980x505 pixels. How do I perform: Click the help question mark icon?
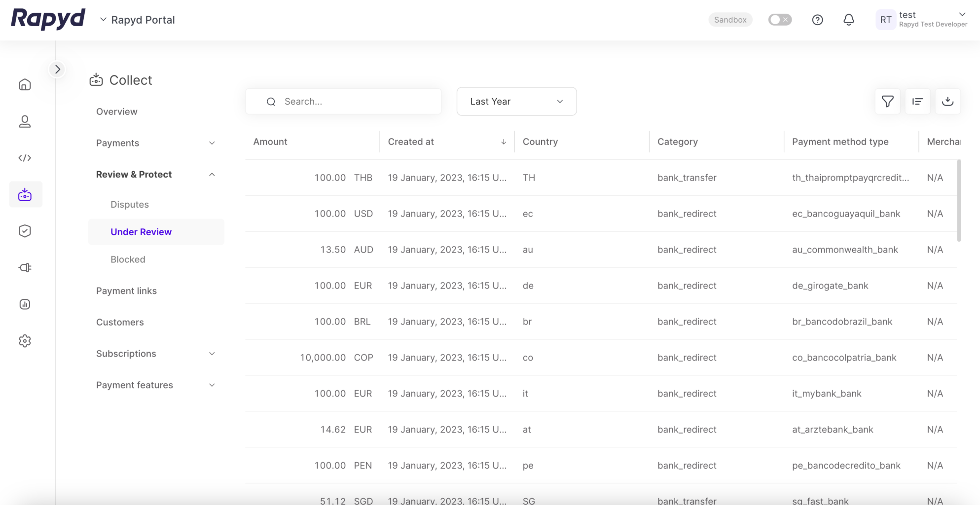pyautogui.click(x=817, y=20)
